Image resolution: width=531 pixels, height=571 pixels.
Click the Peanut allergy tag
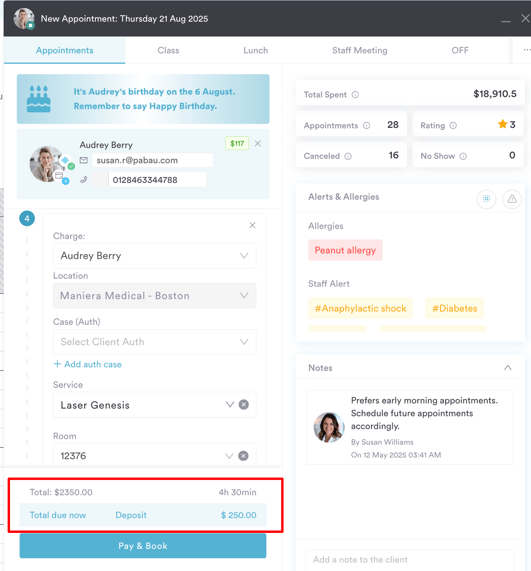pyautogui.click(x=345, y=250)
